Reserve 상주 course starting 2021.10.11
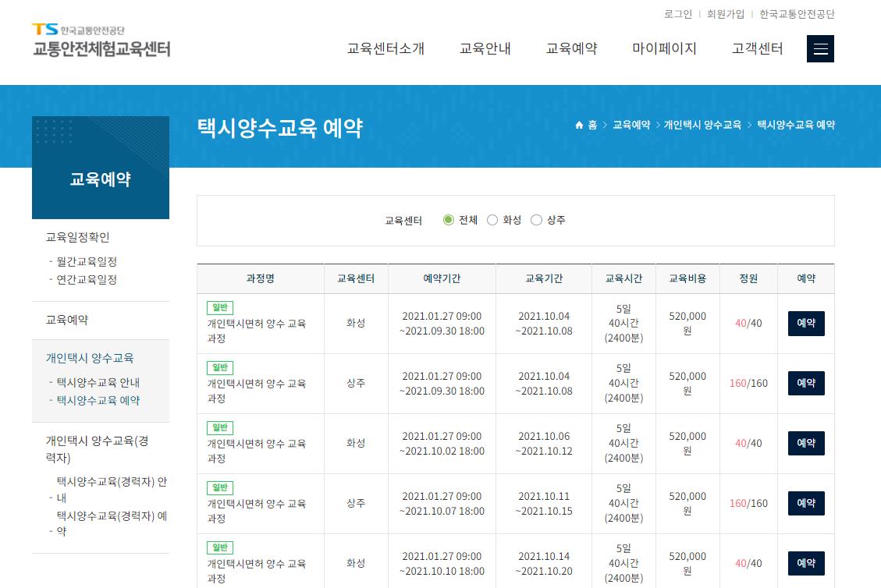This screenshot has height=588, width=881. pyautogui.click(x=806, y=503)
